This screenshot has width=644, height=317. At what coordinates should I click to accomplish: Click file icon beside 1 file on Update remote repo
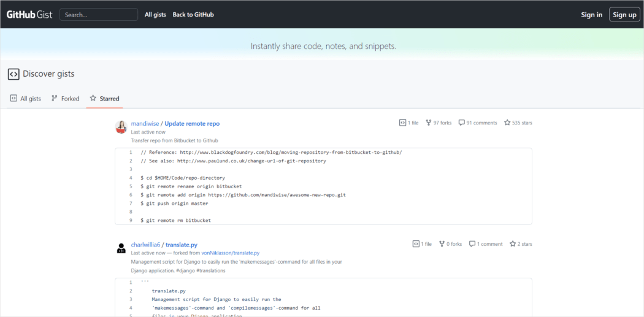(x=402, y=123)
